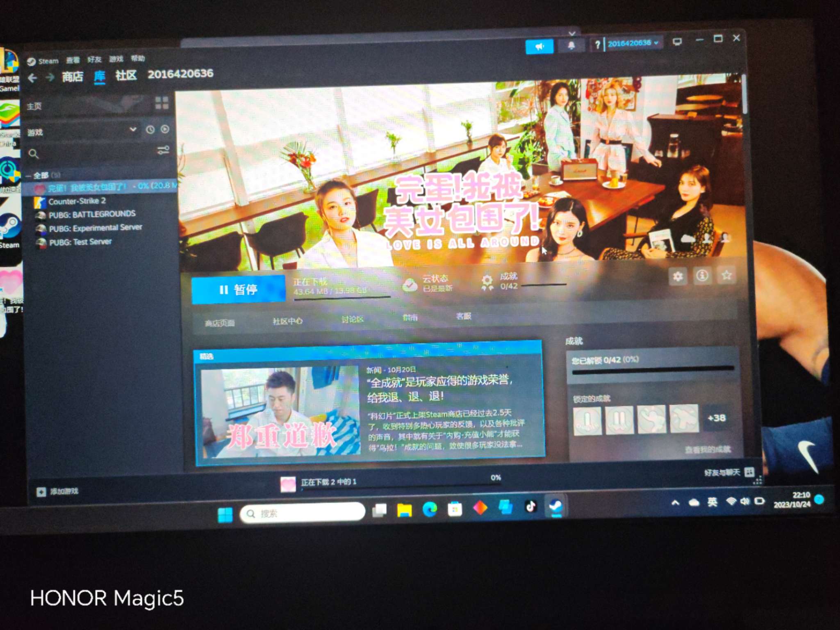Image resolution: width=840 pixels, height=630 pixels.
Task: Open the 2016420636 profile tab
Action: (x=180, y=74)
